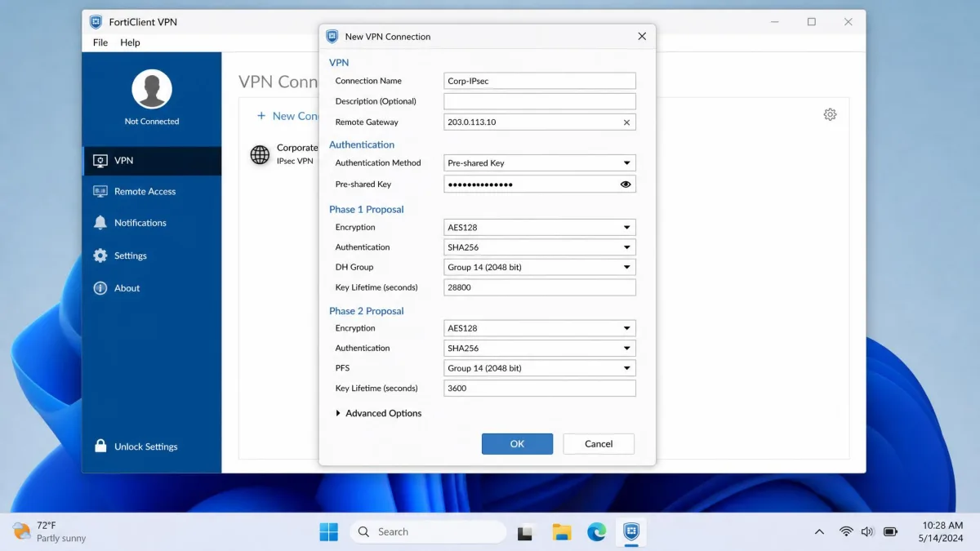Click the Unlock Settings padlock icon
Viewport: 980px width, 551px height.
(x=100, y=447)
